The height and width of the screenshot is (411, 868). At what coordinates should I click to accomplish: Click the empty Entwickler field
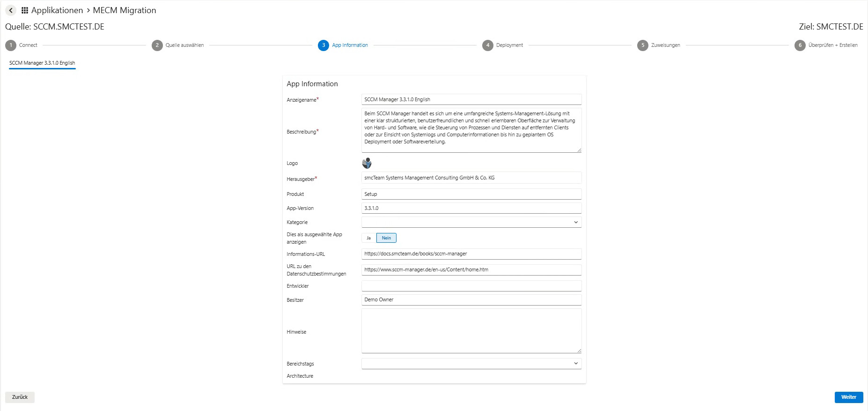click(x=471, y=286)
